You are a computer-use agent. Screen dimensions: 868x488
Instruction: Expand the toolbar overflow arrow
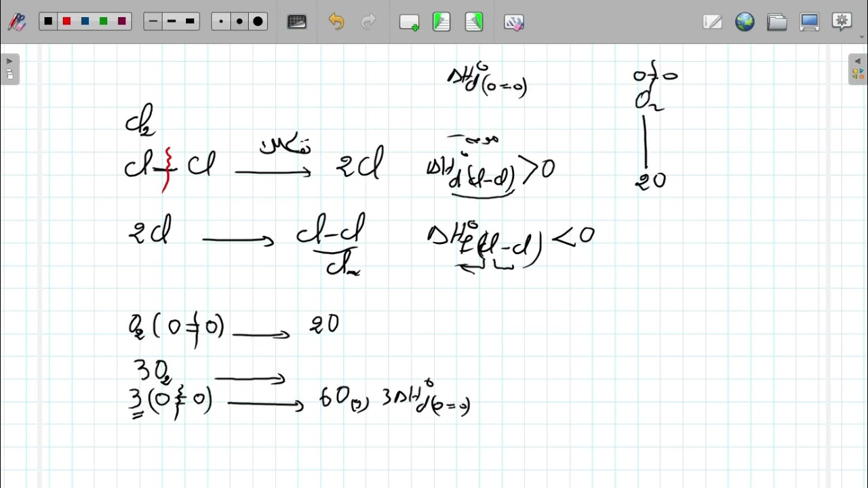tap(862, 39)
